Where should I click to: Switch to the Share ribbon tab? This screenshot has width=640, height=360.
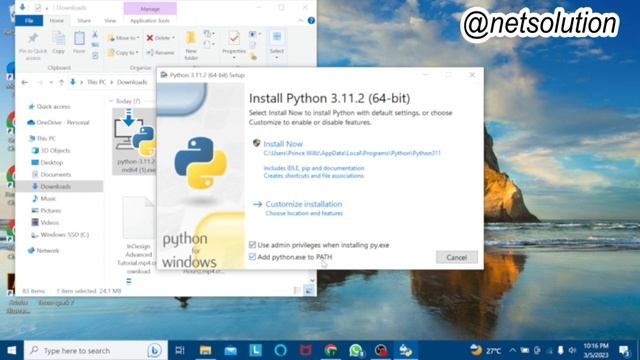84,20
